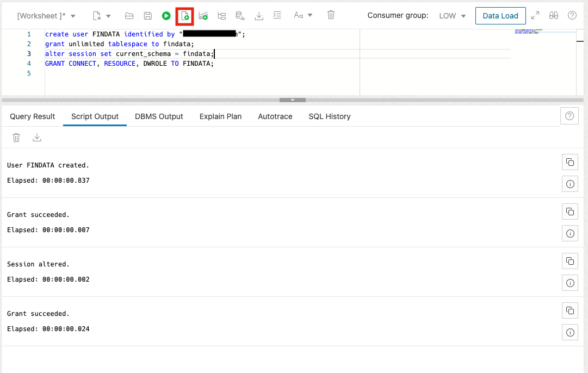Format the SQL code with indent icon
Viewport: 588px width, 373px height.
coord(277,15)
